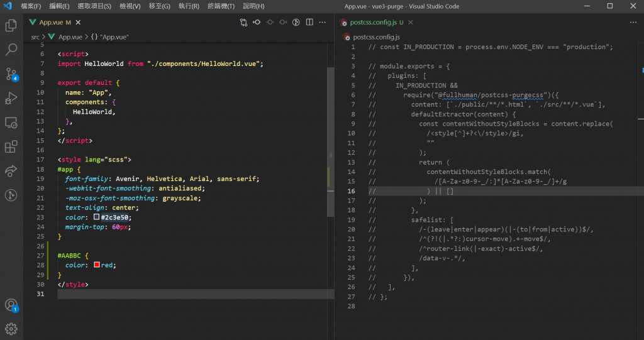The height and width of the screenshot is (340, 644).
Task: Open the 檔案(F) menu
Action: [x=31, y=6]
